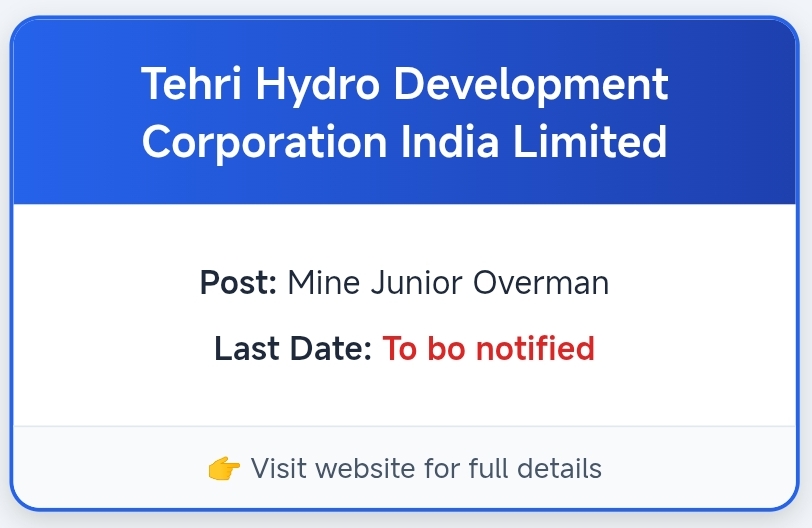Click the word 'Visit' in the footer
Screen dimensions: 812x528
(x=276, y=468)
